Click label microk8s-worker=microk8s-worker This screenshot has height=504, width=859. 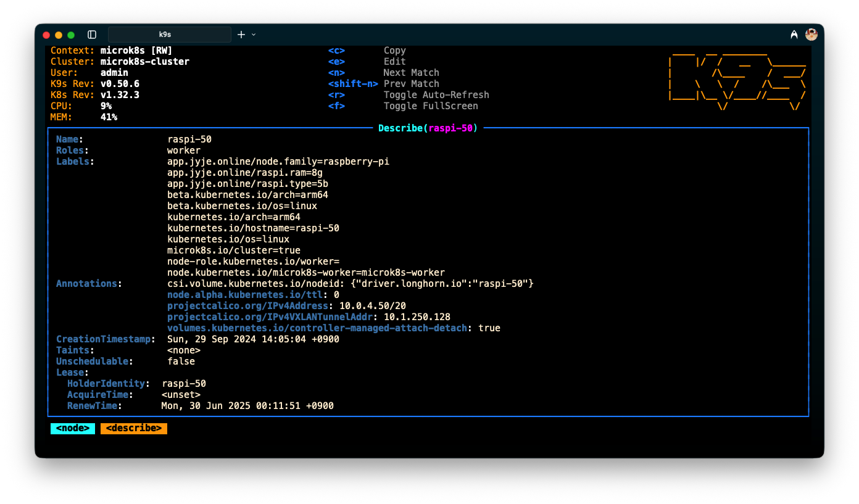point(306,273)
